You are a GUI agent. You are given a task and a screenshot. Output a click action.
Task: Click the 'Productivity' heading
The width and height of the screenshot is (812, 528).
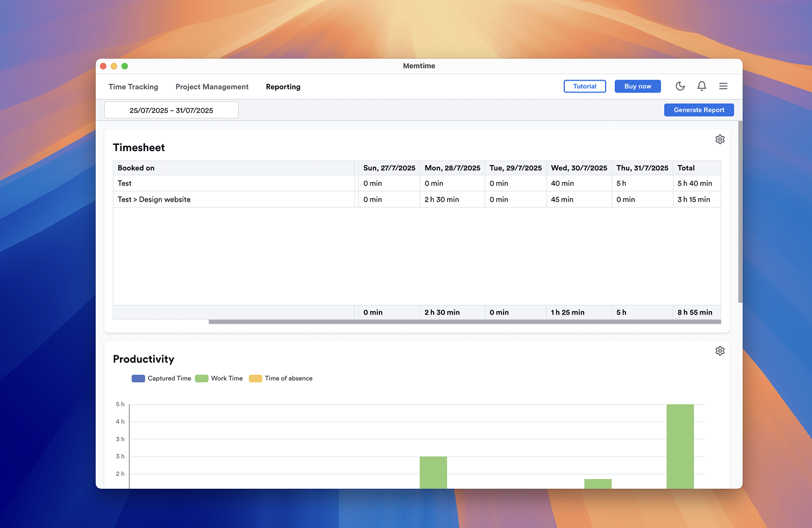(143, 359)
